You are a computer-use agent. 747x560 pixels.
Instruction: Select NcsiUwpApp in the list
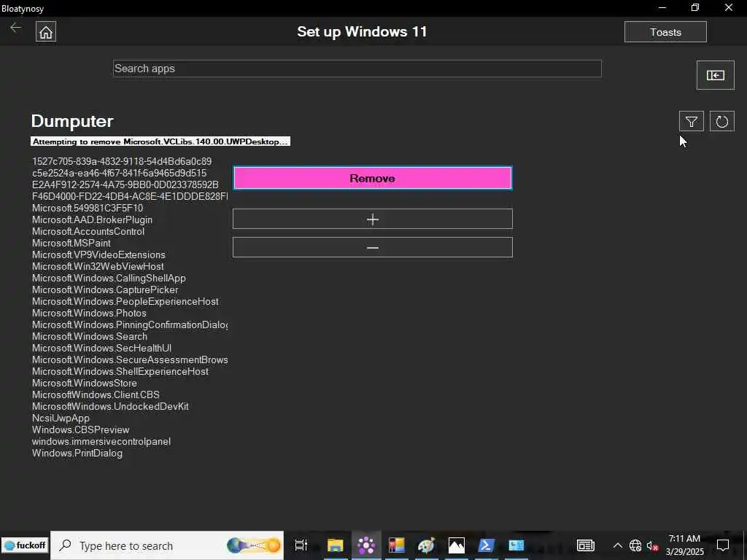(61, 418)
